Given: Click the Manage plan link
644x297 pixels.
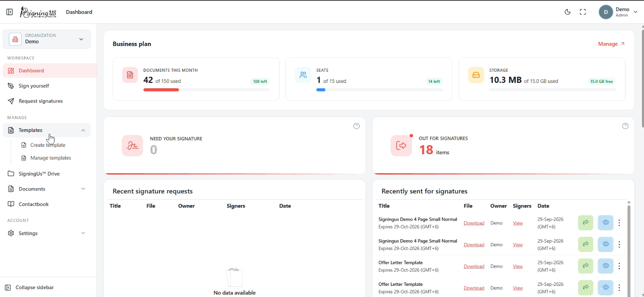Looking at the screenshot, I should [611, 44].
